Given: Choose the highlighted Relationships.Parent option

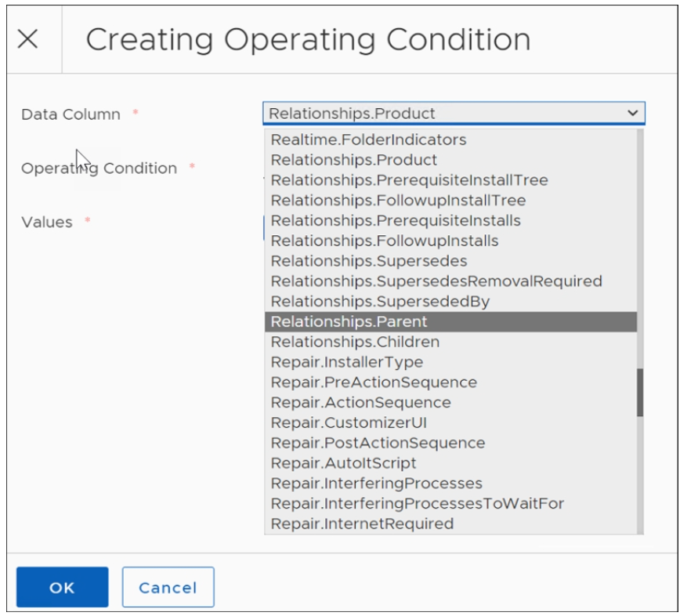Looking at the screenshot, I should coord(349,321).
